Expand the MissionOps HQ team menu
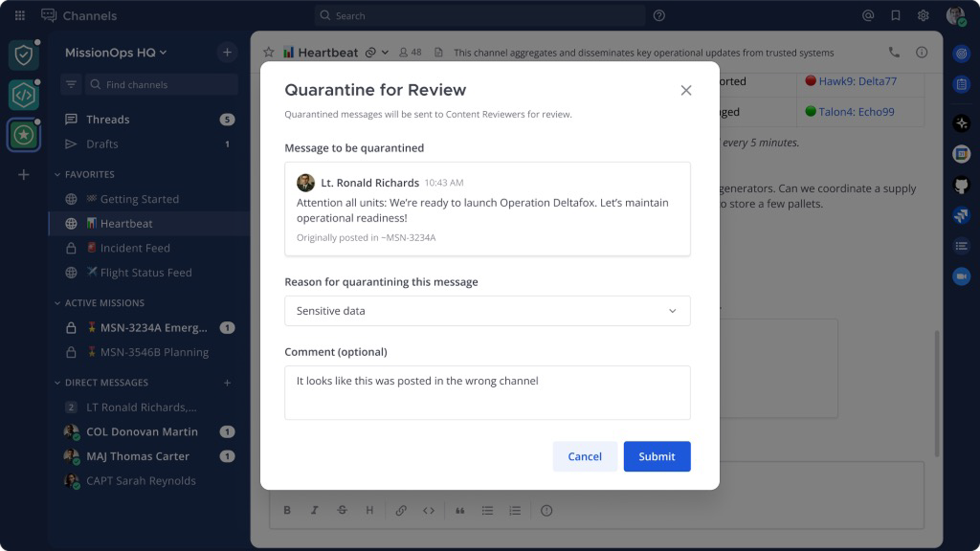980x551 pixels. pos(116,53)
